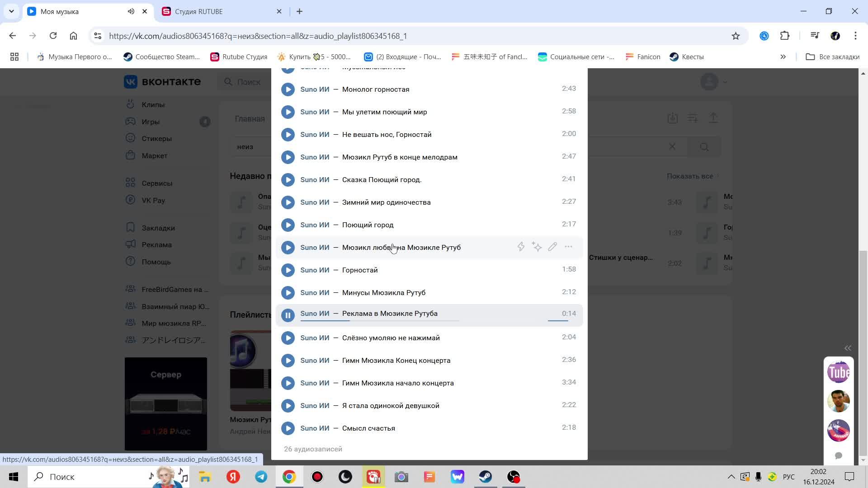Play track Мюзикл любви на Мюзикле Рутуб
The height and width of the screenshot is (488, 868).
[x=288, y=248]
